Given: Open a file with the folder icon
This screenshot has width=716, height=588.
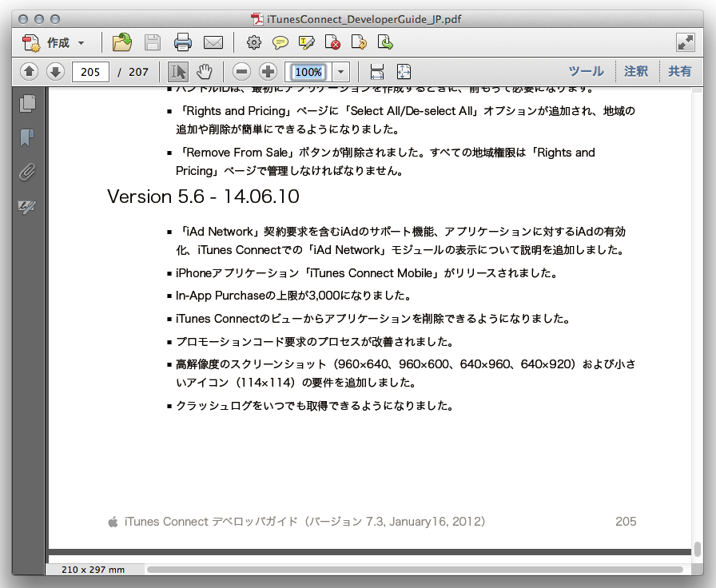Looking at the screenshot, I should (x=122, y=42).
